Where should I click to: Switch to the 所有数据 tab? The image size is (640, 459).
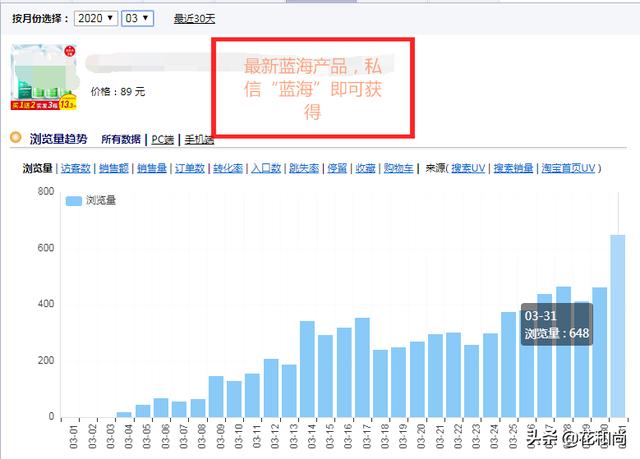122,139
